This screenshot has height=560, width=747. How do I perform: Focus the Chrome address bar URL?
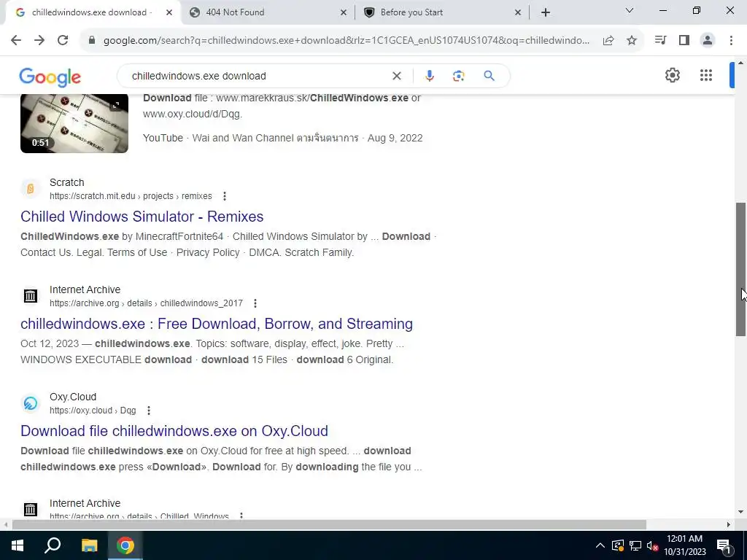[347, 41]
